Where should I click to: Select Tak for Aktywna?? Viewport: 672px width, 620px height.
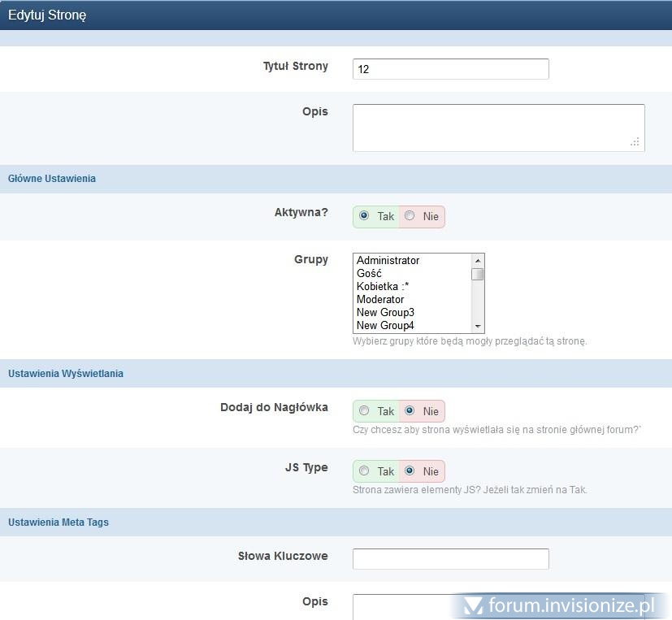coord(364,216)
